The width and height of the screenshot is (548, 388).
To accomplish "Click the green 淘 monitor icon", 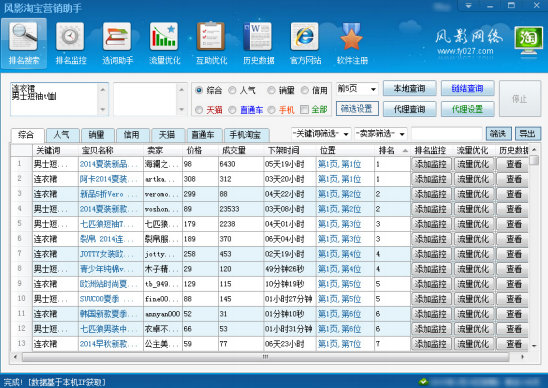I will click(x=528, y=42).
